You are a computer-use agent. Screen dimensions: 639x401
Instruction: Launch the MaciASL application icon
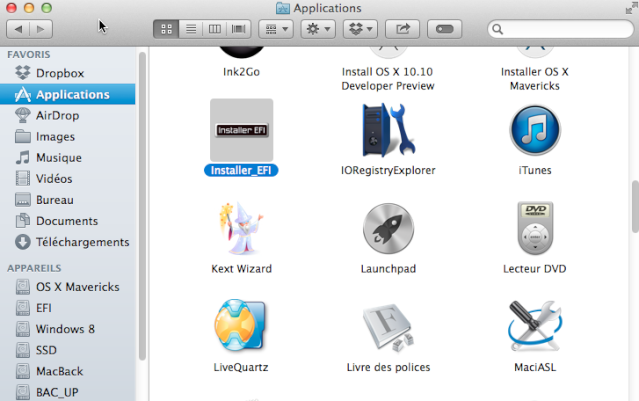click(x=535, y=326)
